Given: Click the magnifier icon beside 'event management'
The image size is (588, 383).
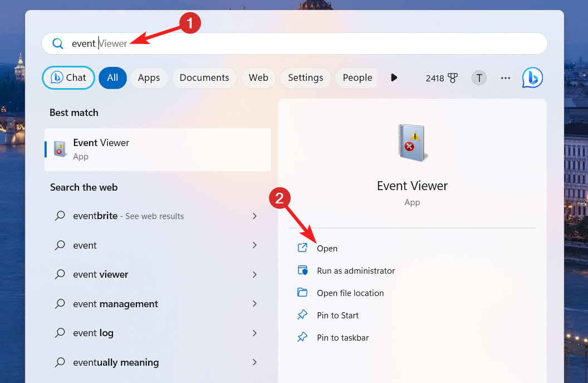Looking at the screenshot, I should coord(60,304).
